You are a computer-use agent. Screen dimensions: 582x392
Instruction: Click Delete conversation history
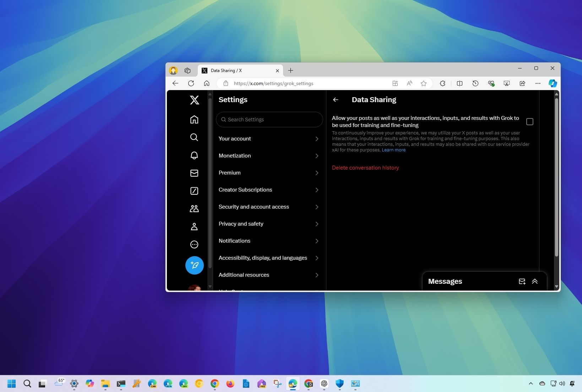click(365, 167)
